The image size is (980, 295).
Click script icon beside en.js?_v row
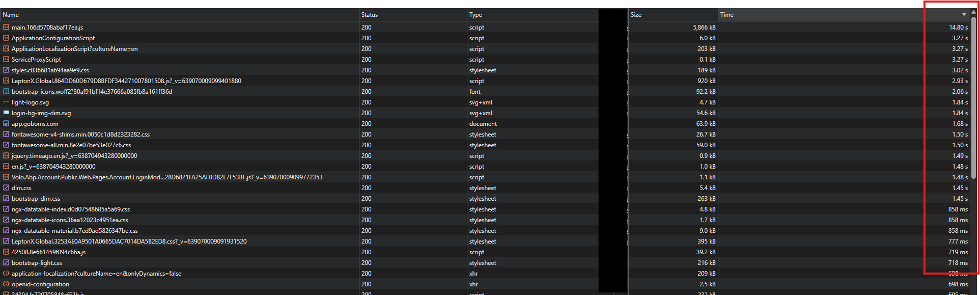pos(6,166)
